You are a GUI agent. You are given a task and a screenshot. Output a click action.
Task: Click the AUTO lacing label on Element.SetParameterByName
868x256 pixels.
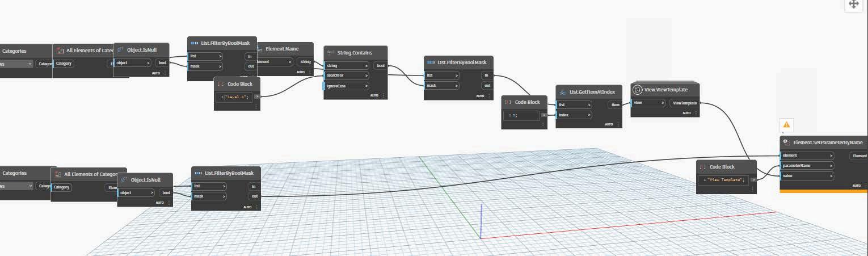point(857,186)
